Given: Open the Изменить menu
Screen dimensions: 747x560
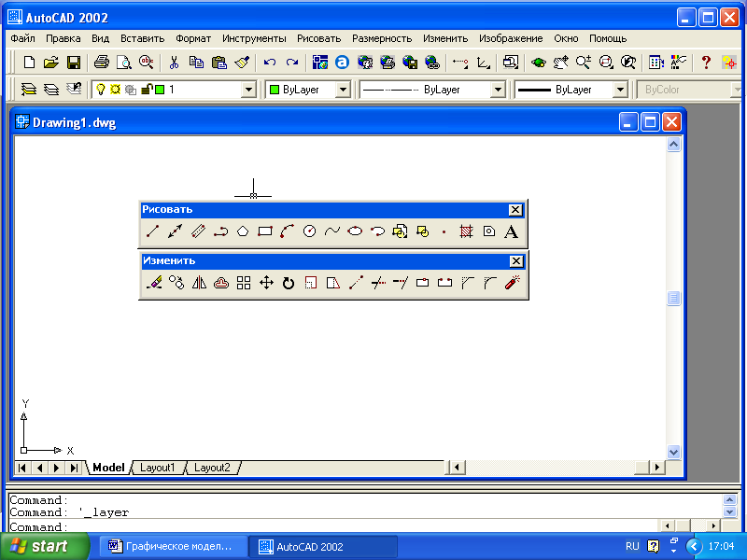Looking at the screenshot, I should tap(445, 38).
